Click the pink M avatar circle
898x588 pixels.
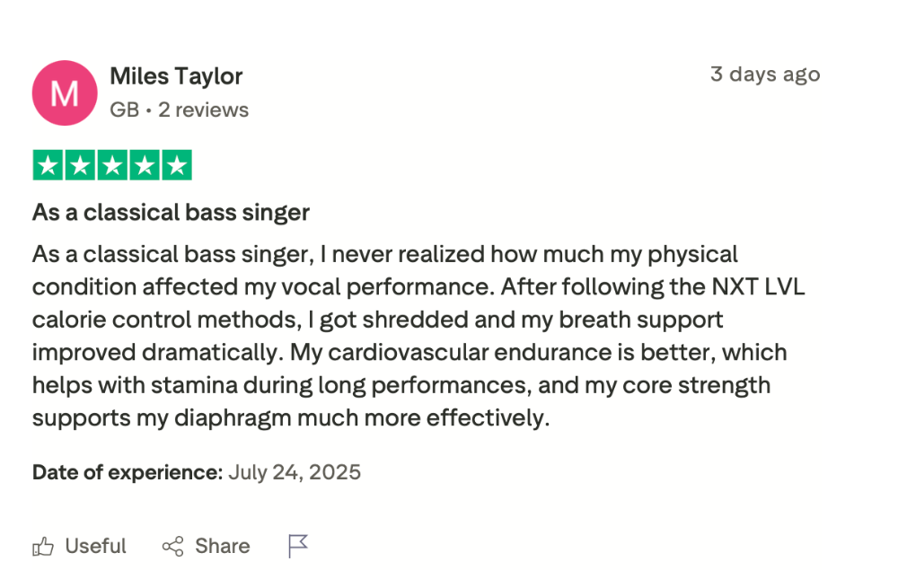point(65,92)
